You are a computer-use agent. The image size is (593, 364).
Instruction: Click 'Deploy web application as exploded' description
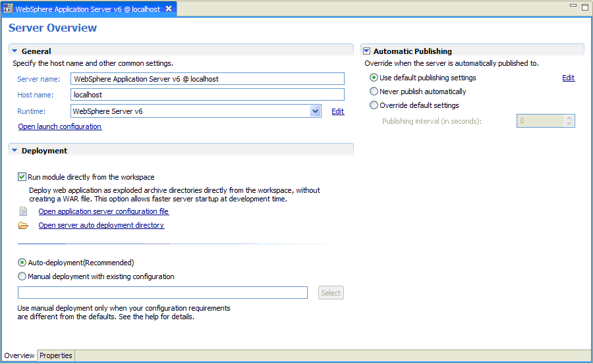click(175, 194)
